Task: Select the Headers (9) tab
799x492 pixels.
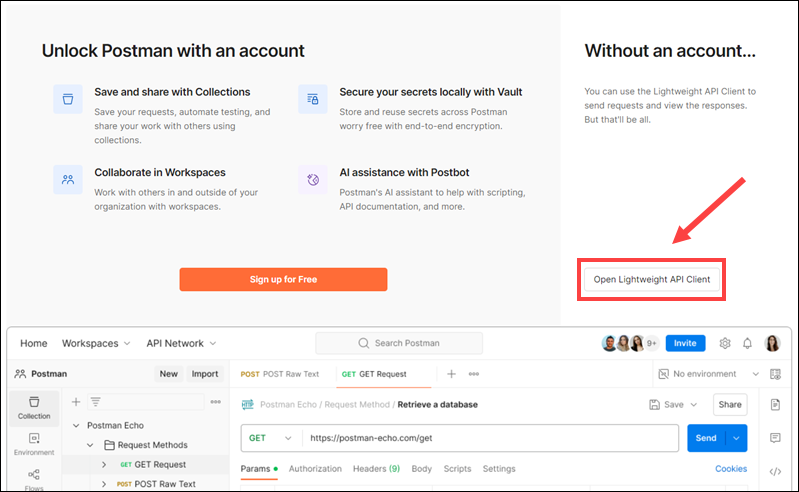Action: click(377, 469)
